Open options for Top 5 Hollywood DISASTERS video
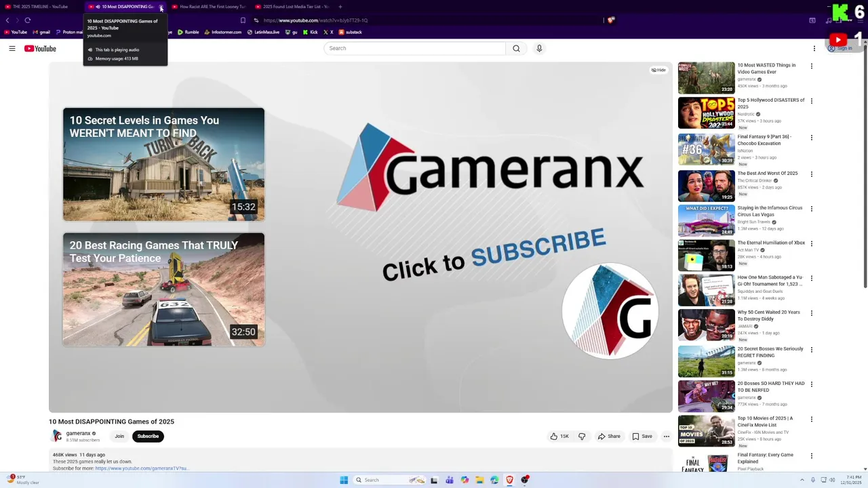 tap(812, 101)
